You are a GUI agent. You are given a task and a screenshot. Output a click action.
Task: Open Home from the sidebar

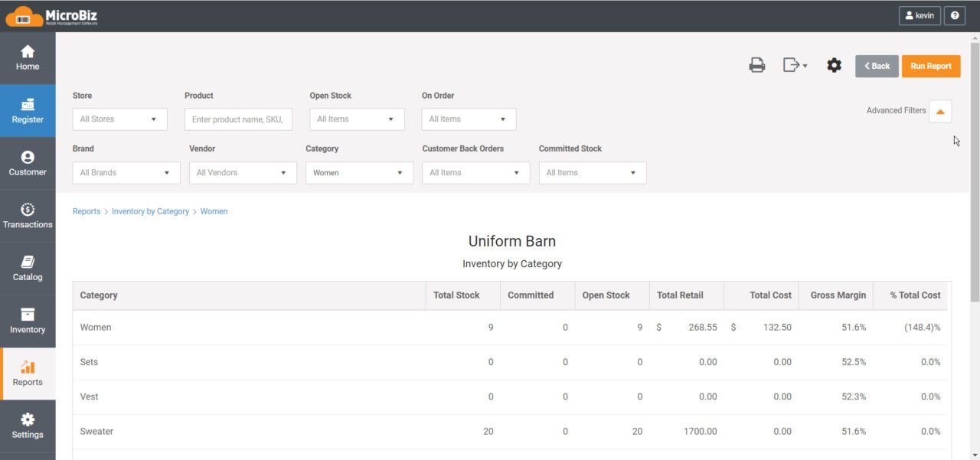[x=28, y=57]
